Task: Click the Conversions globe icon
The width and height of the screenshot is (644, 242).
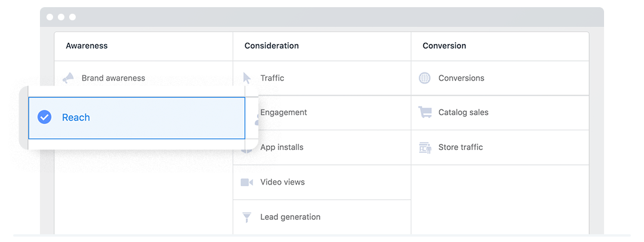Action: [425, 78]
